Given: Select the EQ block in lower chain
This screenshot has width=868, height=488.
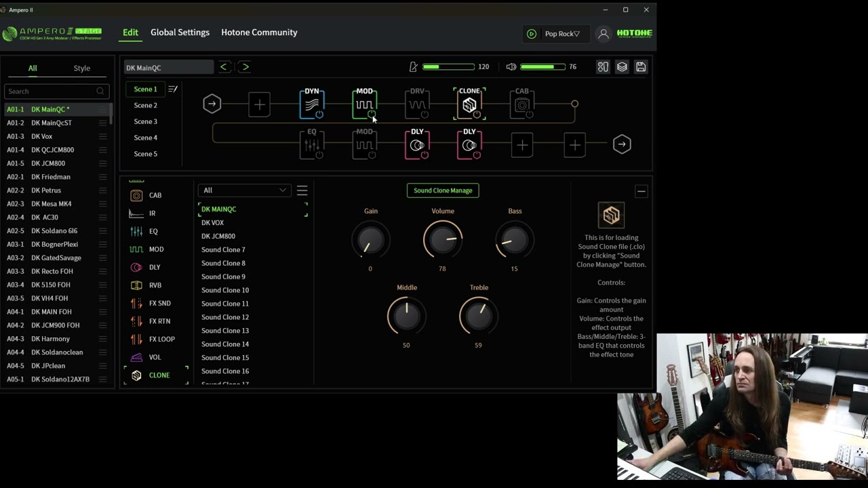Looking at the screenshot, I should pyautogui.click(x=311, y=145).
